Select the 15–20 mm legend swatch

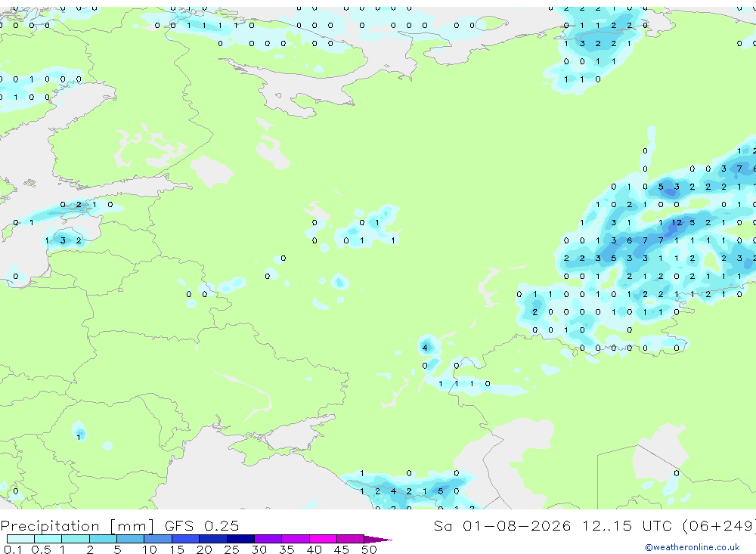click(186, 539)
